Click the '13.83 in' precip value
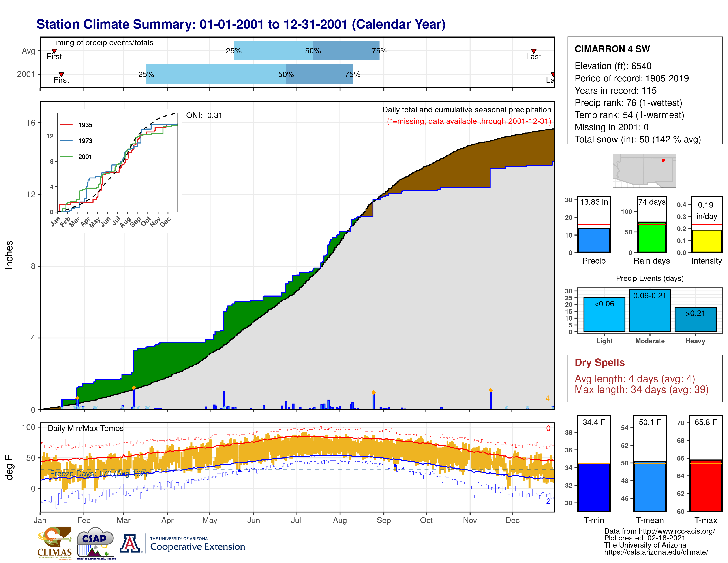This screenshot has height=563, width=728. [x=594, y=202]
